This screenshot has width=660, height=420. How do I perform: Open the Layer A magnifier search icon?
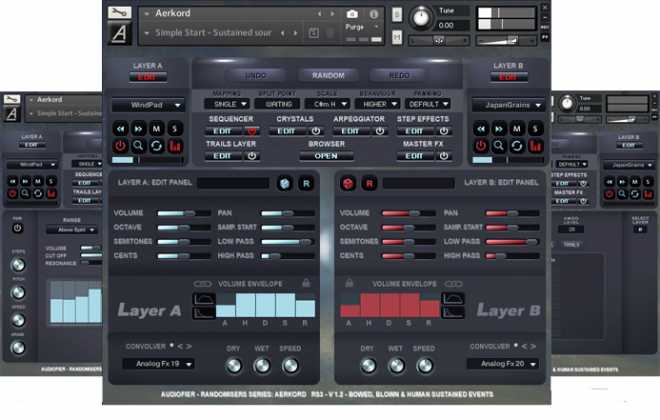coord(138,146)
